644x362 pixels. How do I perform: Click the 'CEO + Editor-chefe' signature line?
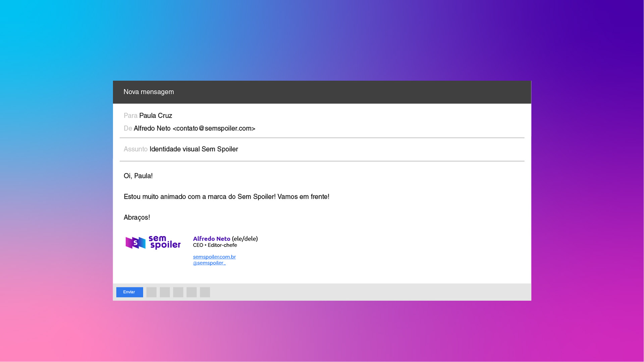215,245
